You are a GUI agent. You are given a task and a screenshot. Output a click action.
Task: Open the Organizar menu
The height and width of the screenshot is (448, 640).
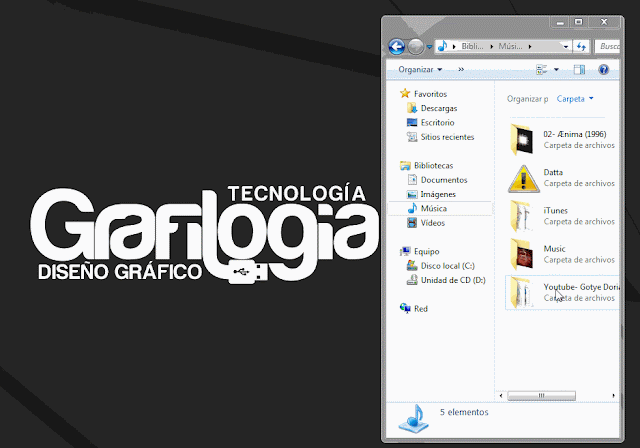[x=420, y=69]
